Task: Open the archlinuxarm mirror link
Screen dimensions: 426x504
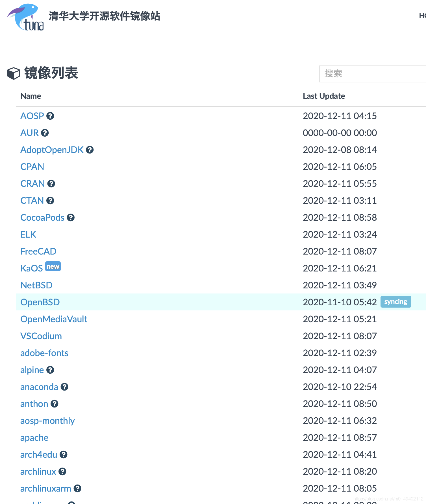Action: tap(46, 488)
